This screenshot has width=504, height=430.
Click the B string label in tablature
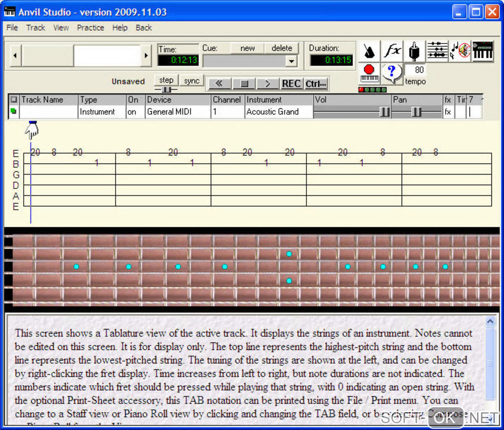[x=16, y=164]
